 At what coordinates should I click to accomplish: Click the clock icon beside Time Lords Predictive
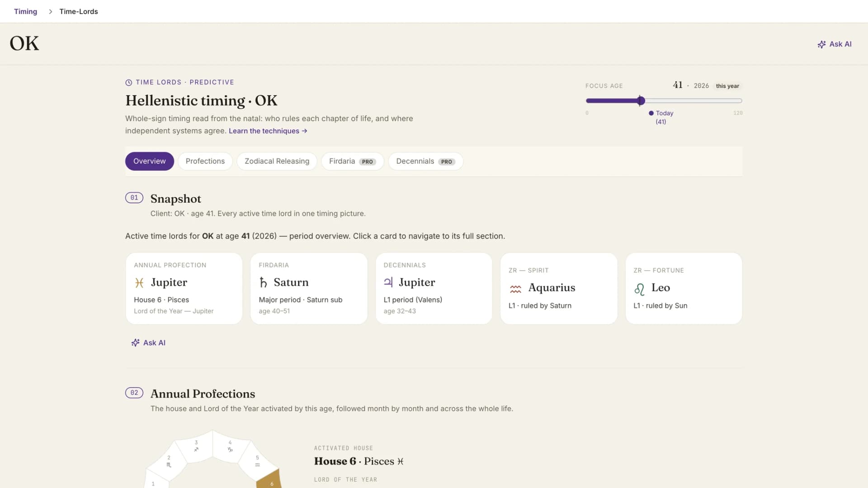tap(129, 82)
